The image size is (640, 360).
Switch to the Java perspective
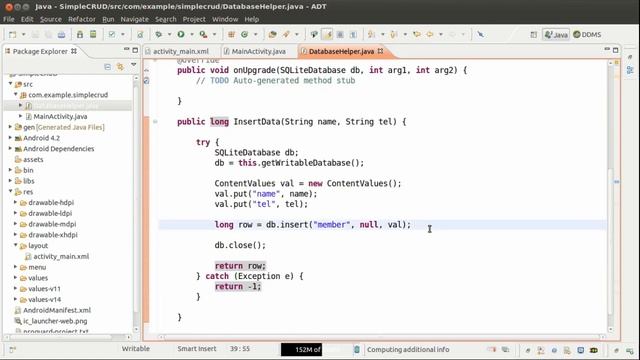[556, 35]
